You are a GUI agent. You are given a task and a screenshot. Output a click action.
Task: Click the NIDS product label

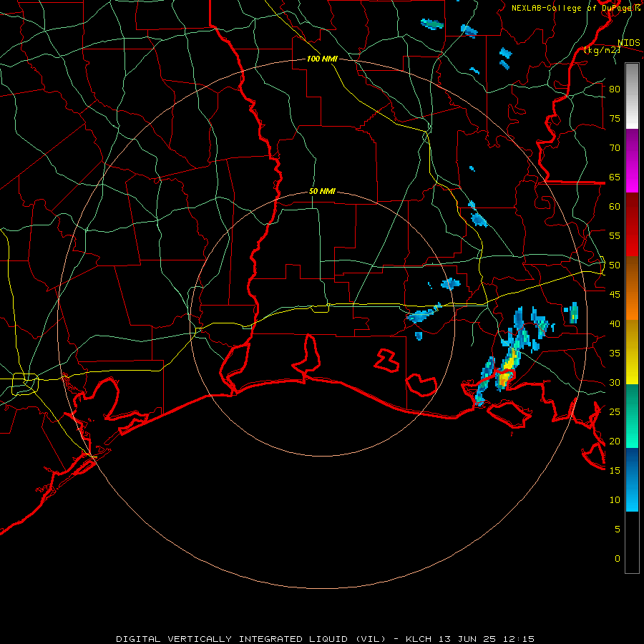[629, 43]
